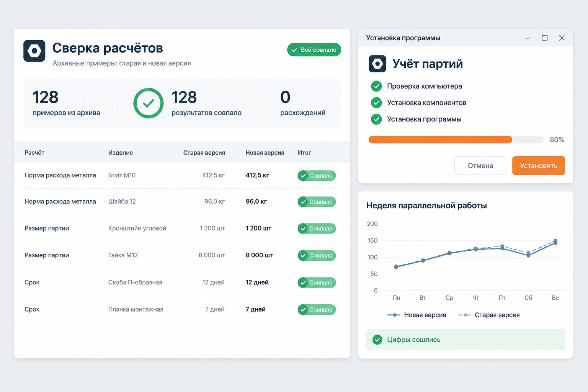Screen dimensions: 588x392
Task: Click the Расчёт column header
Action: 34,153
